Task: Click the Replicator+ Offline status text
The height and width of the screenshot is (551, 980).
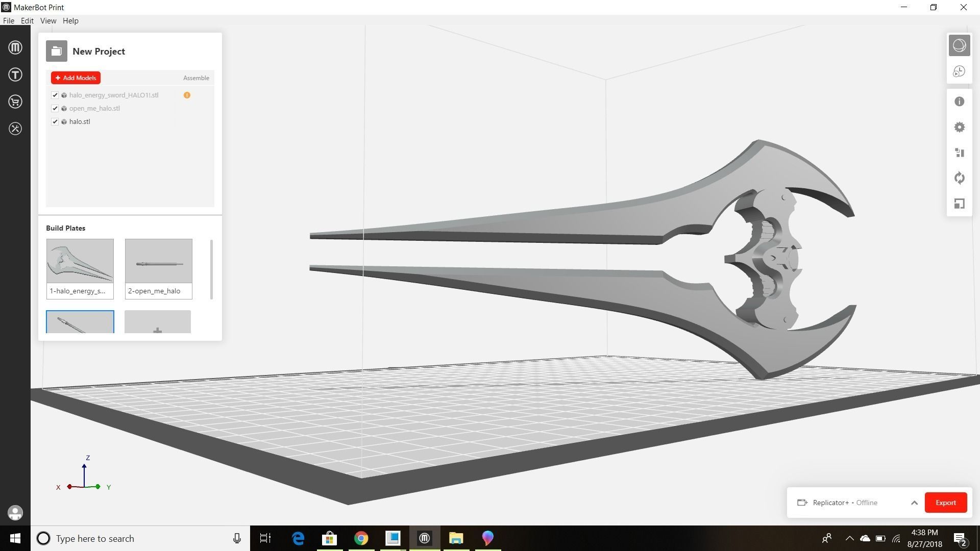Action: coord(845,503)
